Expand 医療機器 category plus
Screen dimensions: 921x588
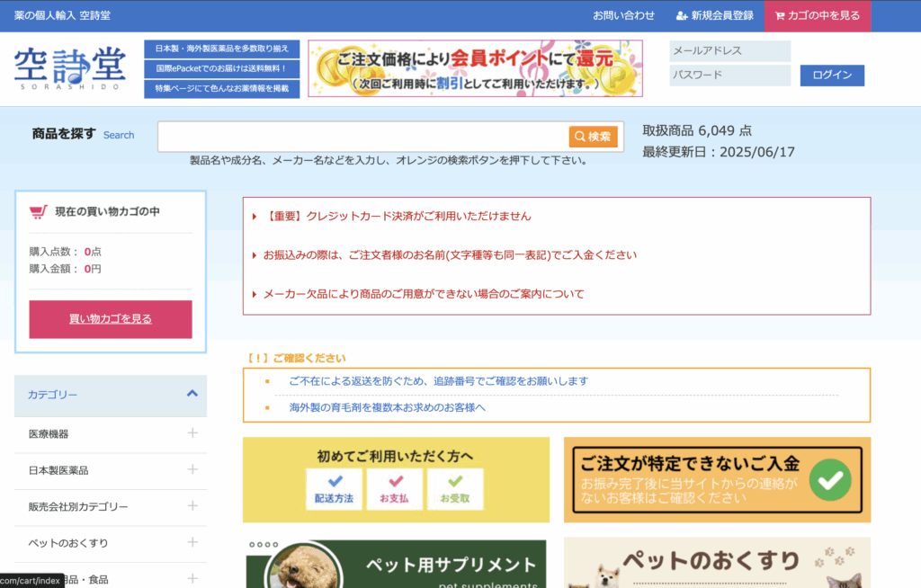pos(192,433)
